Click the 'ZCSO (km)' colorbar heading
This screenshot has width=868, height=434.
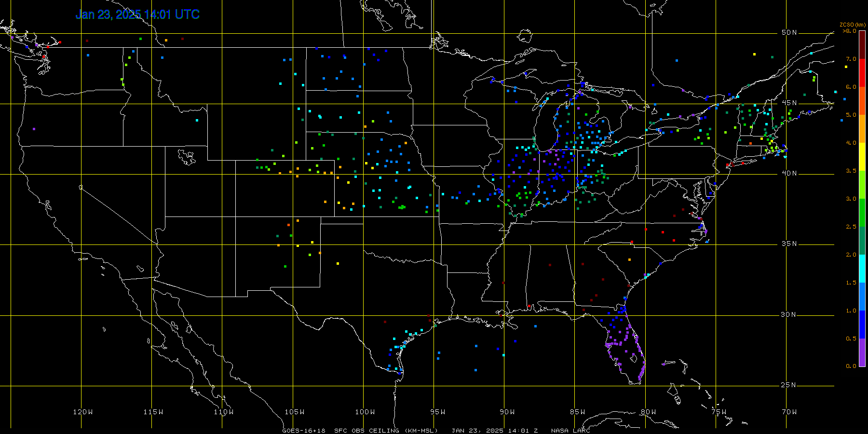pos(853,25)
